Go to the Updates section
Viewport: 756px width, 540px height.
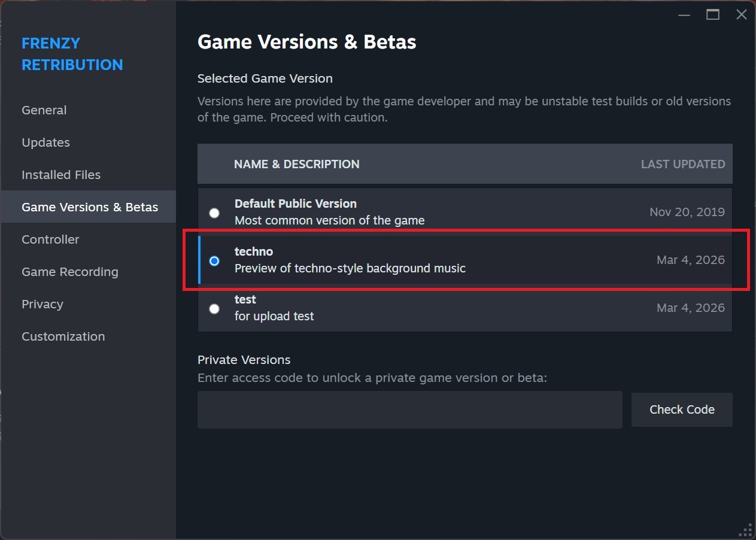tap(46, 142)
